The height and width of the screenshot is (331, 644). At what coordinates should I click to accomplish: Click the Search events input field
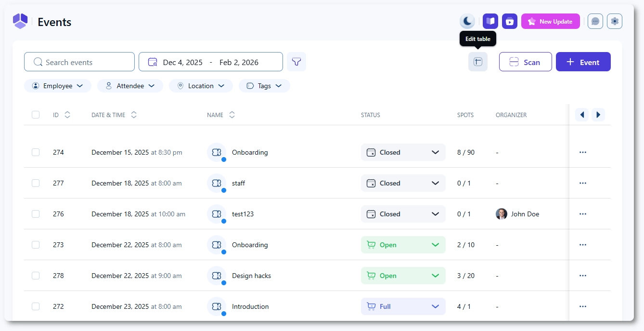(79, 62)
